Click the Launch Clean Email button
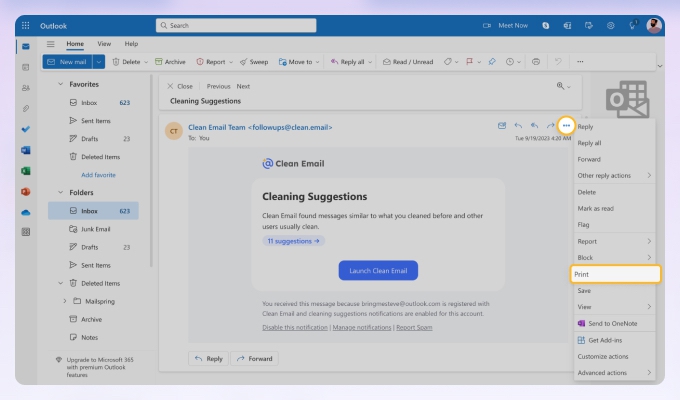 click(x=377, y=270)
